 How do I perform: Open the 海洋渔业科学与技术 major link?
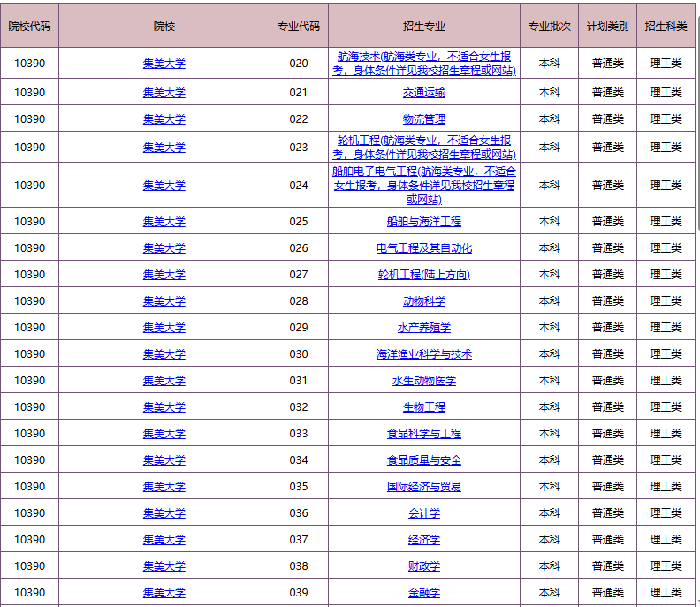424,353
